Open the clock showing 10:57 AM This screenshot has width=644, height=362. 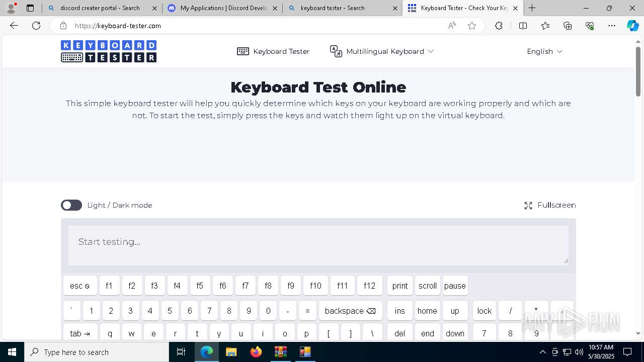[x=601, y=352]
